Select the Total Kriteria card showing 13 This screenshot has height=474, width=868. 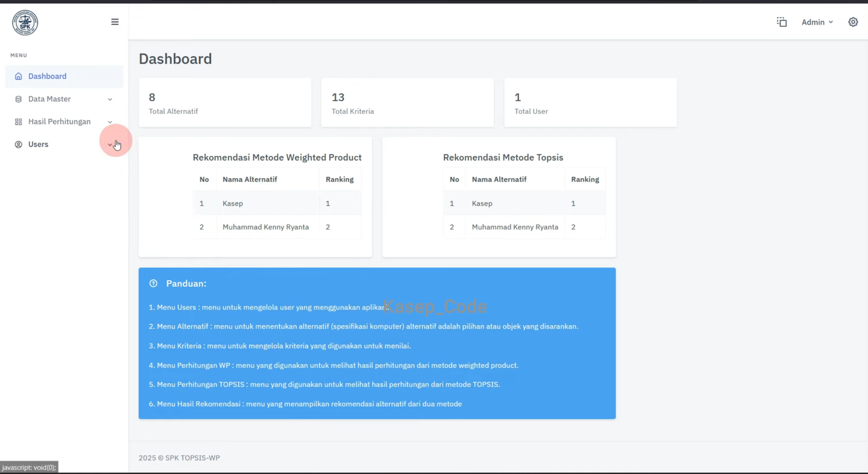tap(408, 103)
